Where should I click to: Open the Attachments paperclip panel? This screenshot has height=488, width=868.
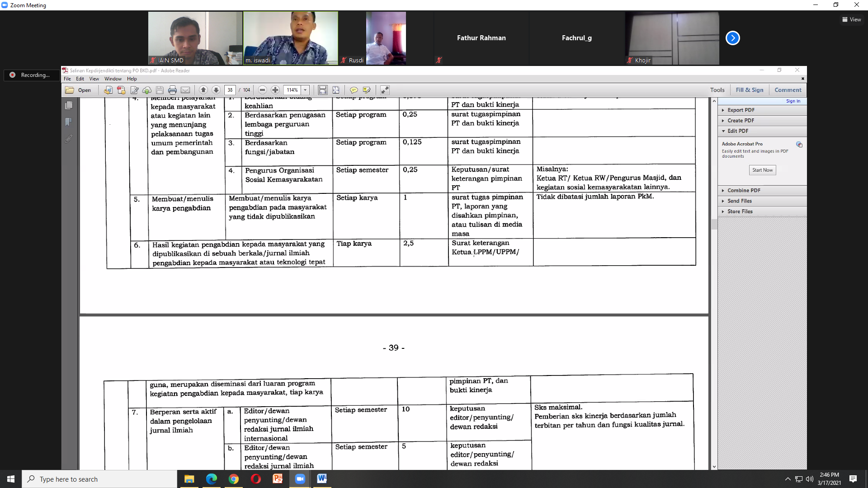click(69, 139)
